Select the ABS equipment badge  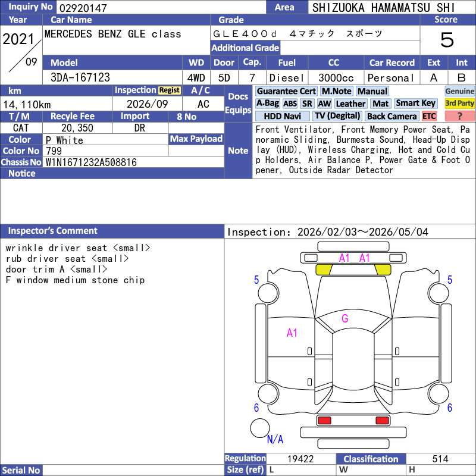pos(290,104)
